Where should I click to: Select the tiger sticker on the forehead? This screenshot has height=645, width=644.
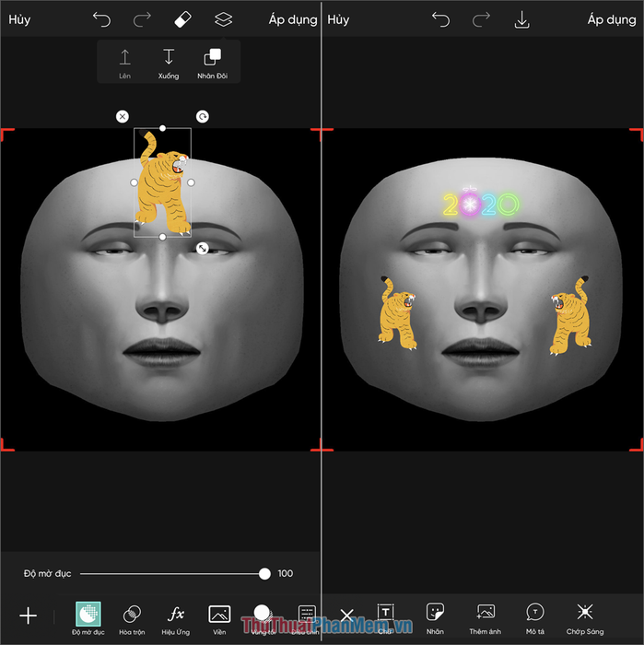(162, 183)
